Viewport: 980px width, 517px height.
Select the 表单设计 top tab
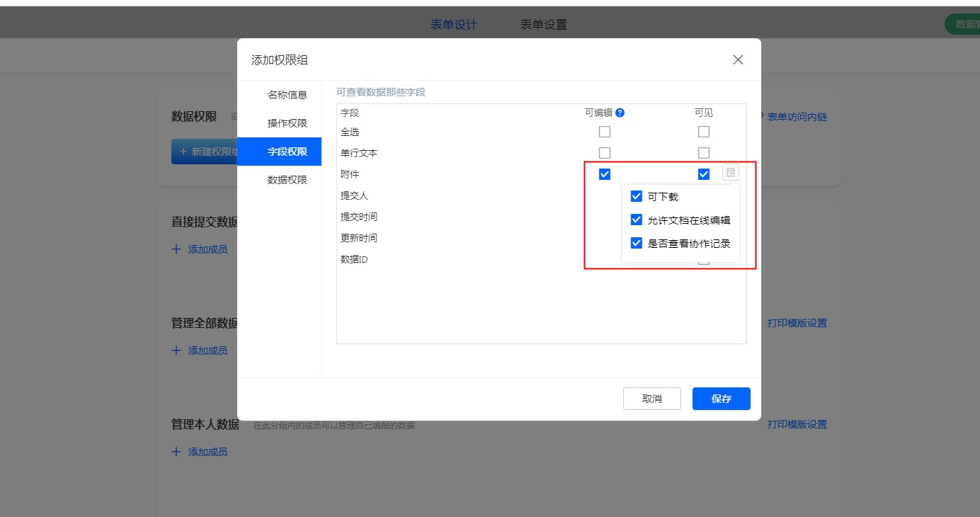coord(454,25)
